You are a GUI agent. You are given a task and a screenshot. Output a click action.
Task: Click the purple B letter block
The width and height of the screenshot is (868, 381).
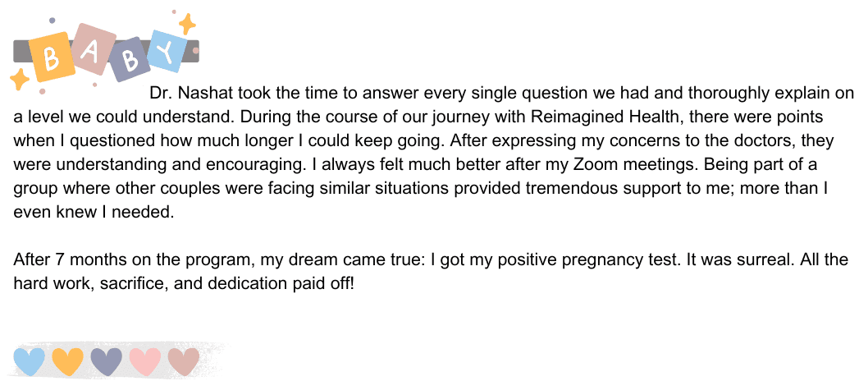[130, 59]
